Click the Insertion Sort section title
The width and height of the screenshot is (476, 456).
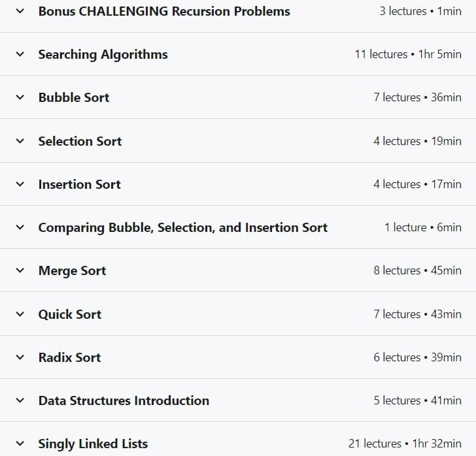(x=80, y=184)
